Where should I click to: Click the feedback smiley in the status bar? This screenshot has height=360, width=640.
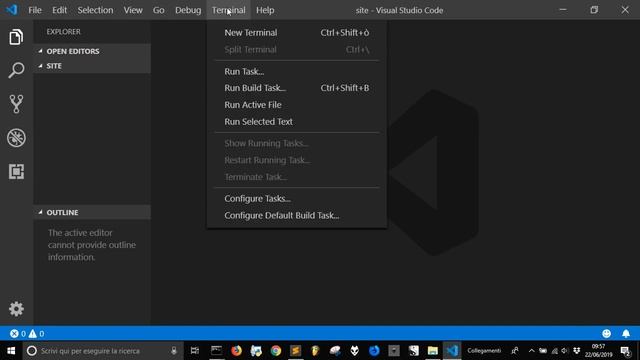[x=607, y=333]
